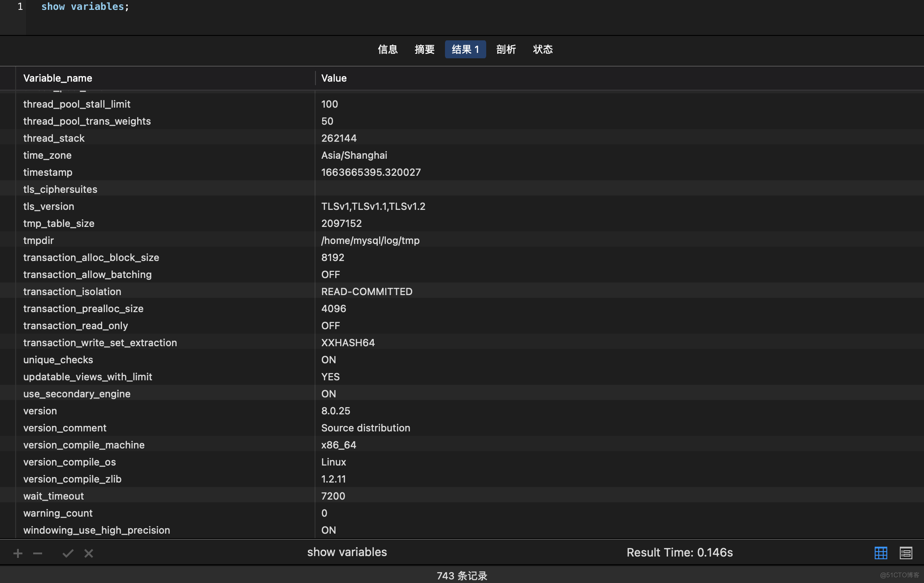The height and width of the screenshot is (583, 924).
Task: Click transaction_prealloc_size variable name
Action: [83, 309]
